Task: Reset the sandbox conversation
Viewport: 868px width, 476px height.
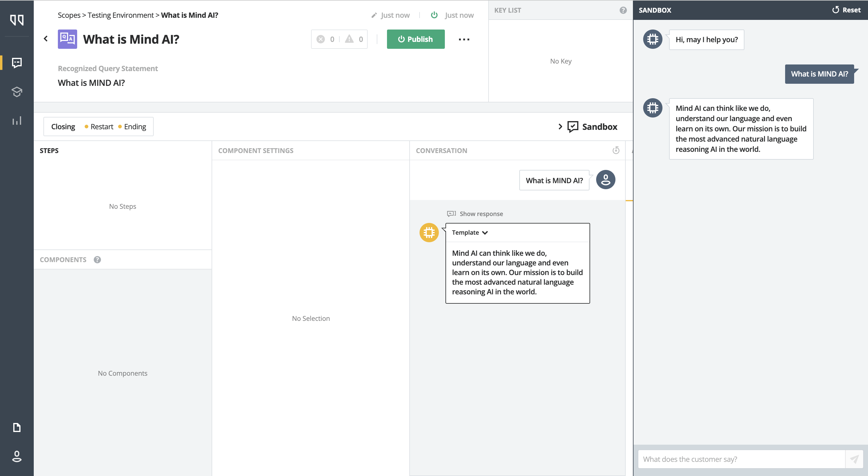Action: [846, 10]
